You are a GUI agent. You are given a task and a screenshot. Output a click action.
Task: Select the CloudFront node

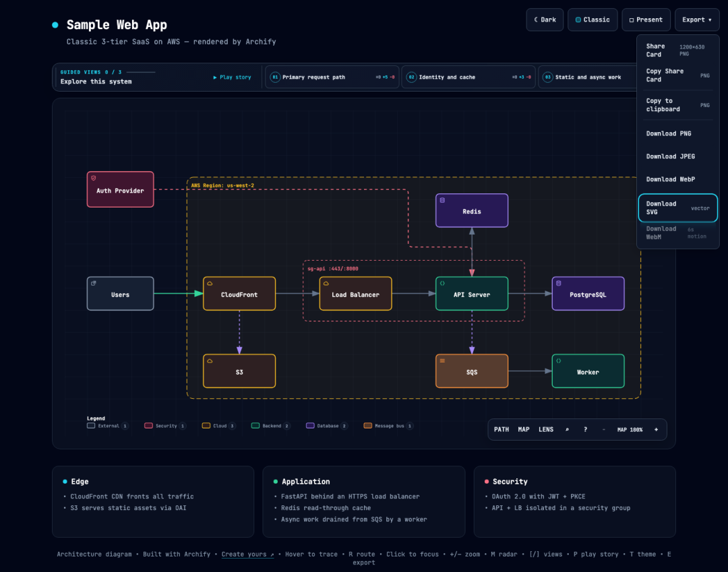239,294
